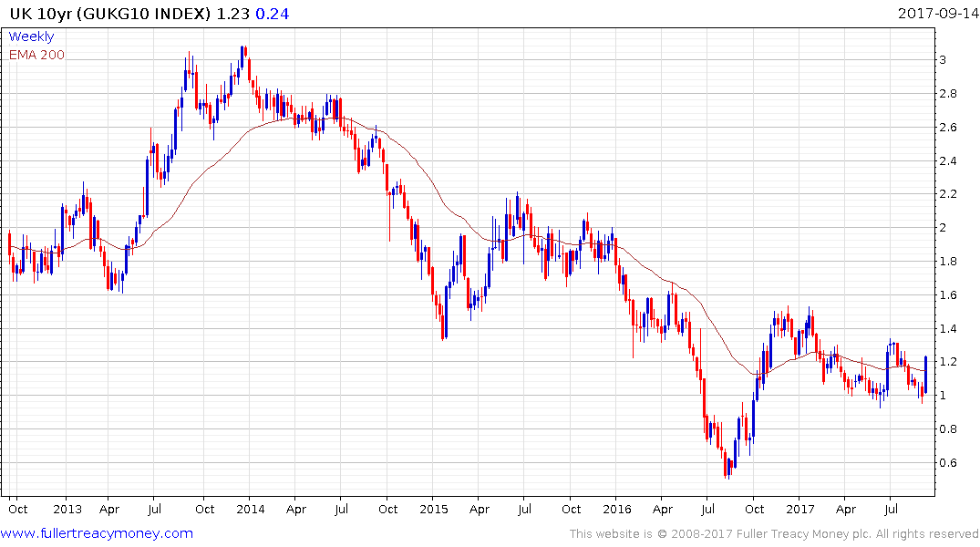Click the '2017' label on the time axis
980x547 pixels.
[800, 509]
